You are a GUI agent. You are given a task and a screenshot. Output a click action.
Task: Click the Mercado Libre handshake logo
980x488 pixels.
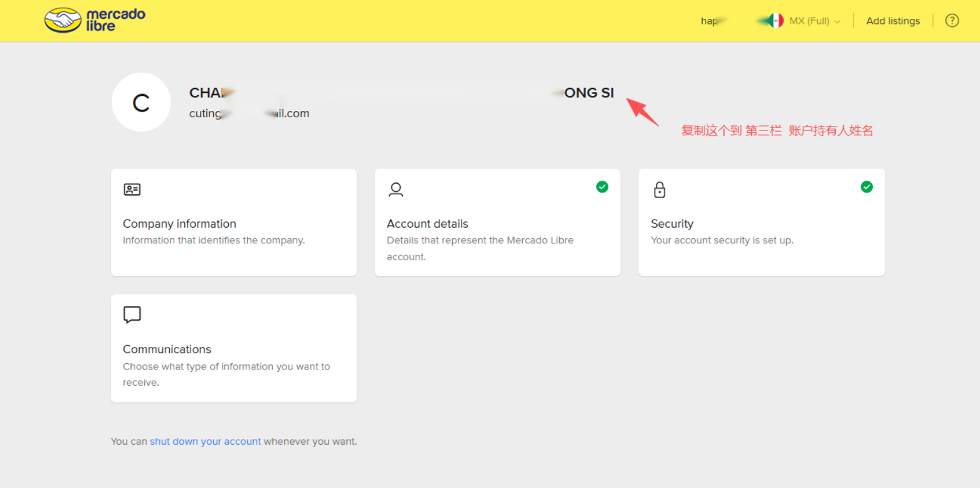pos(63,21)
